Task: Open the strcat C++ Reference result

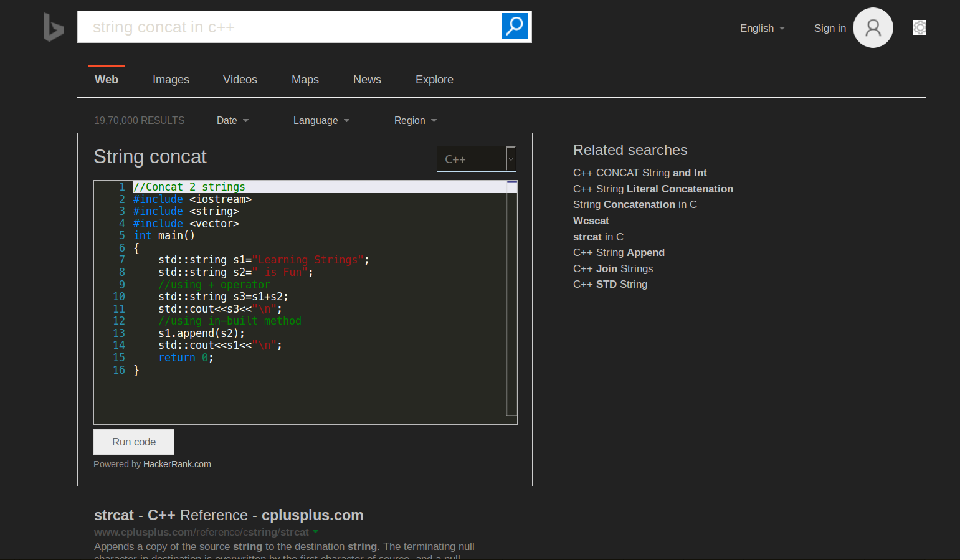Action: [228, 515]
